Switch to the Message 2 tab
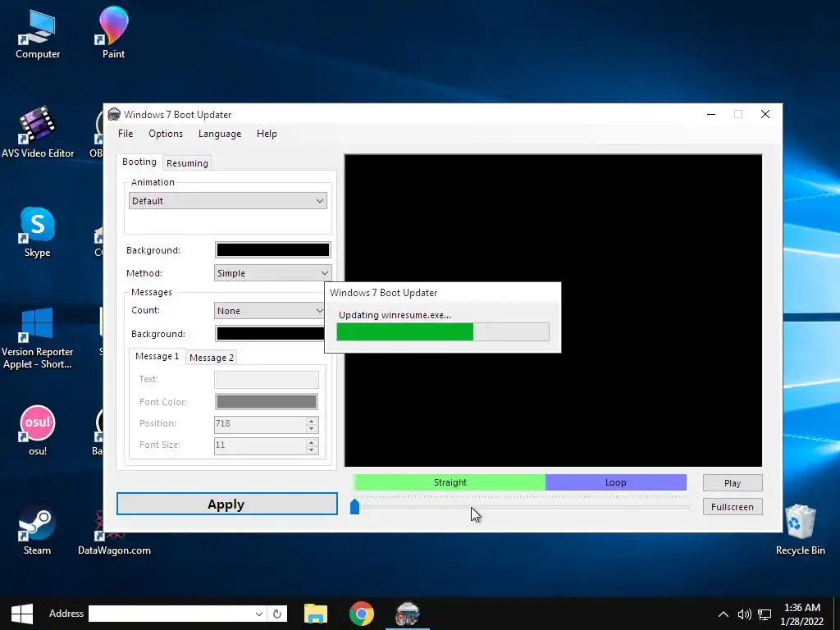This screenshot has height=630, width=840. pyautogui.click(x=212, y=358)
